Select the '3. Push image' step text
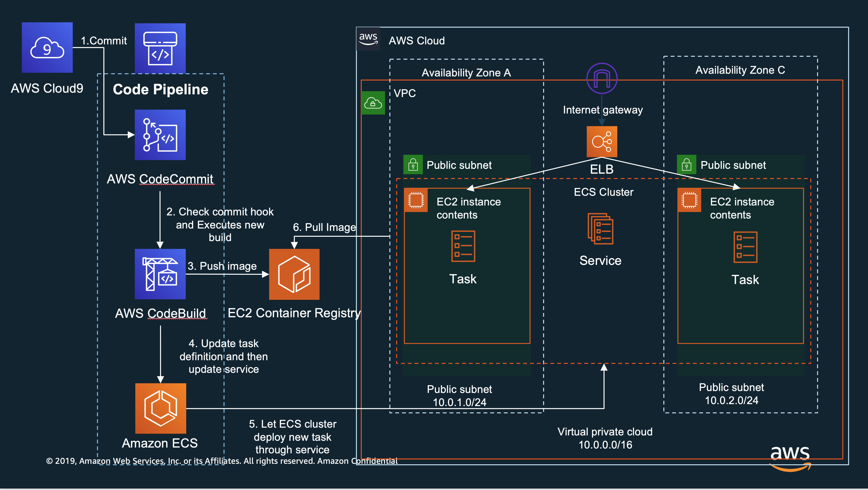The height and width of the screenshot is (490, 868). click(222, 266)
